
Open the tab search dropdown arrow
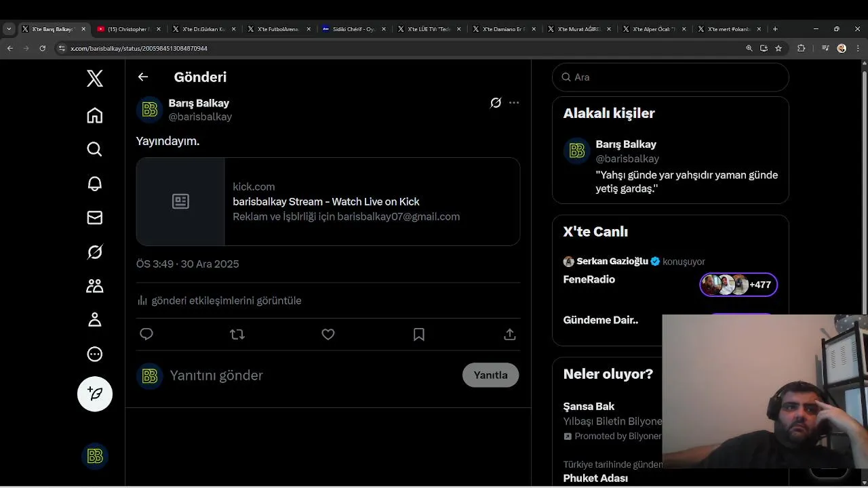[x=9, y=29]
